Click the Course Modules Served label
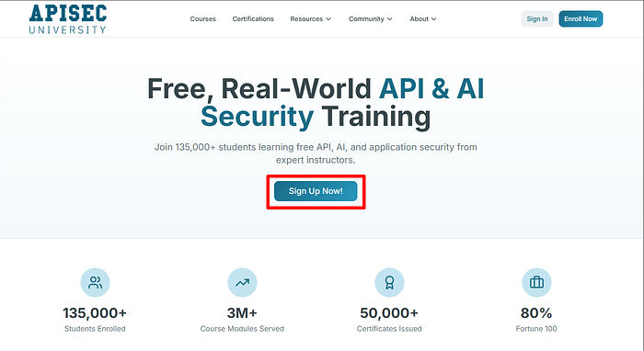Viewport: 644px width, 351px height. click(x=242, y=329)
